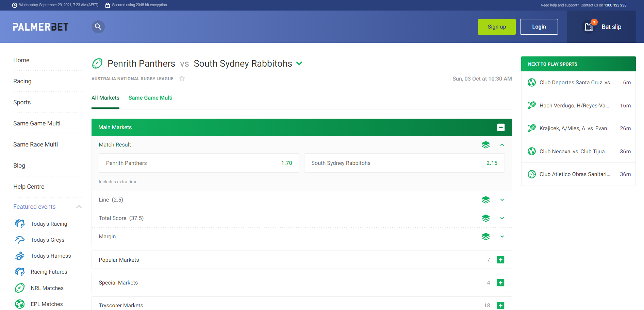Open Hach Verdugo, H/Reyes-Va event
Viewport: 644px width, 310px height.
tap(578, 106)
